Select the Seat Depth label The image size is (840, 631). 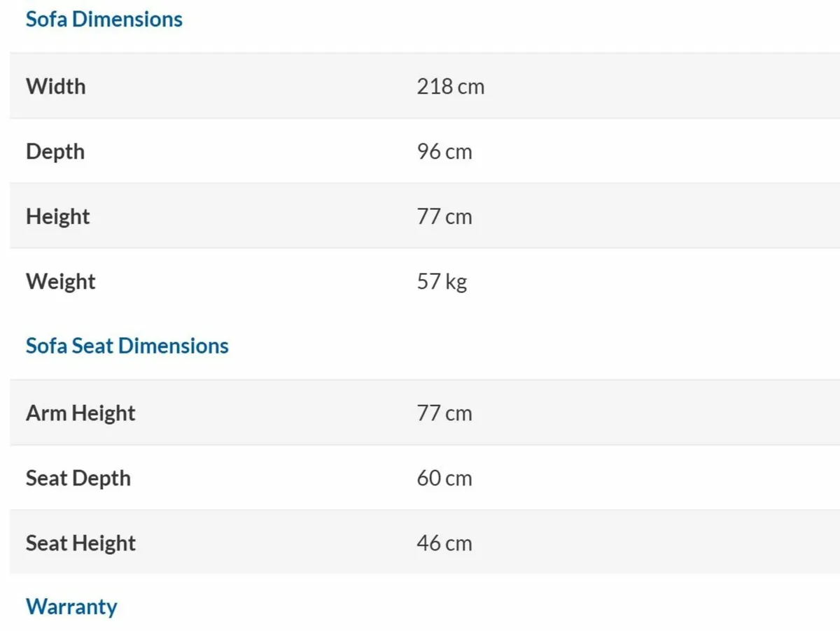pyautogui.click(x=78, y=478)
